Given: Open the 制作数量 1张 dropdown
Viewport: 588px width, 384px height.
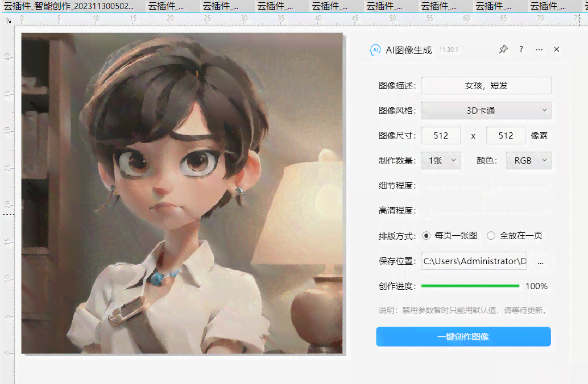Looking at the screenshot, I should (x=441, y=161).
